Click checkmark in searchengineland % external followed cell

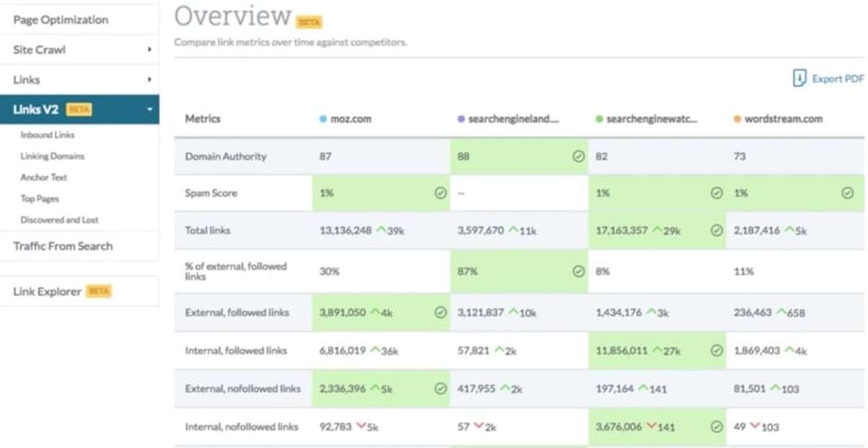[x=578, y=272]
